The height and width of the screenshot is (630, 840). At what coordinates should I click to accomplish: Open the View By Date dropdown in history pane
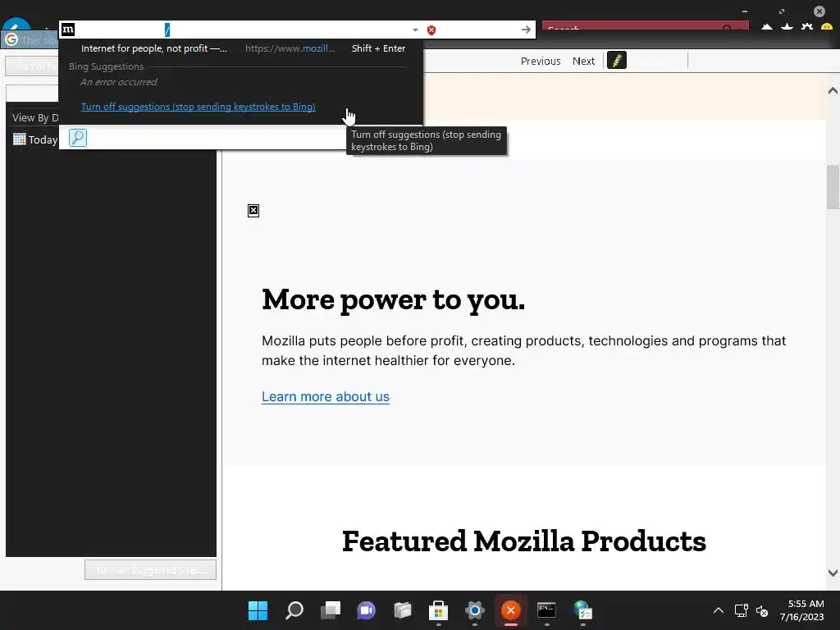35,117
